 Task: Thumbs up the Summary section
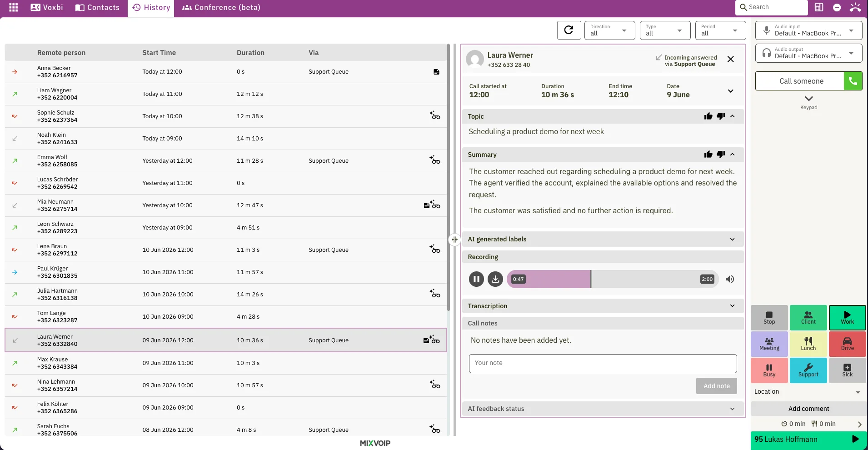pos(708,155)
